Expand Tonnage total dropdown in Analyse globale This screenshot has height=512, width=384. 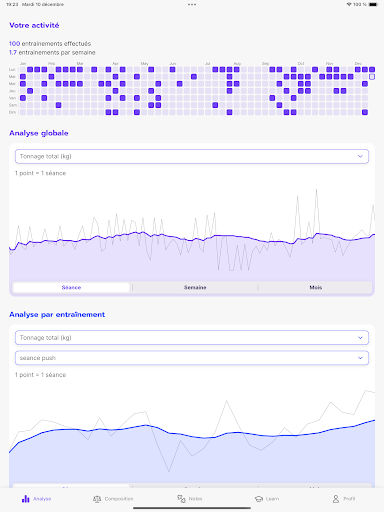pyautogui.click(x=192, y=156)
